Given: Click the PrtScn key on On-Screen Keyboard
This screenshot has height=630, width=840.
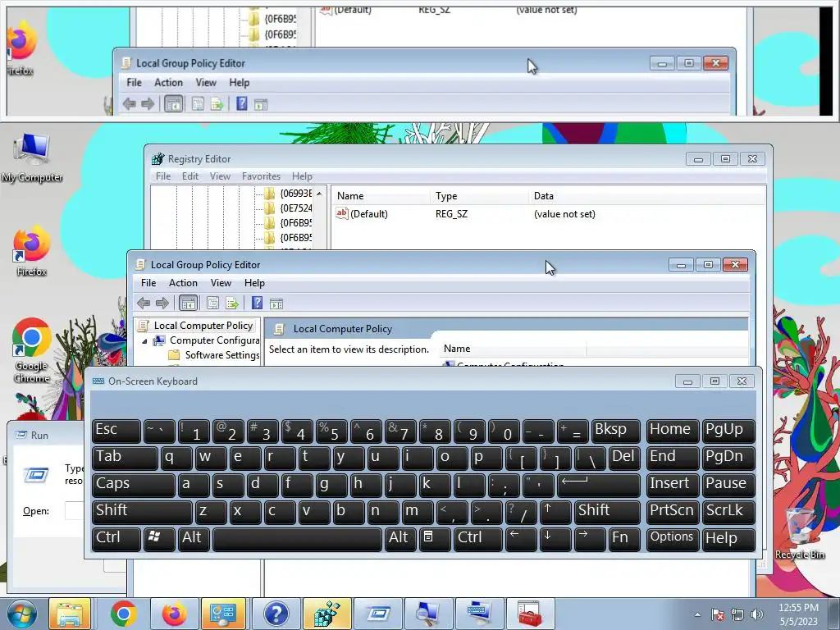Looking at the screenshot, I should (673, 512).
